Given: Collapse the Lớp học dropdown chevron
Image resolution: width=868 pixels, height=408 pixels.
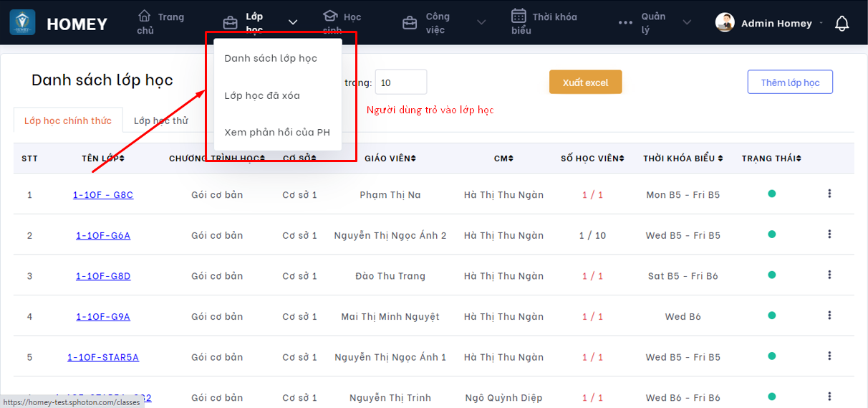Looking at the screenshot, I should (293, 23).
